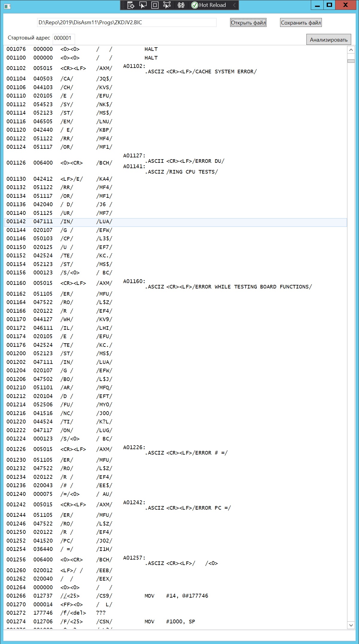Open Live Visual Tree from debug toolbar
The height and width of the screenshot is (644, 359).
131,5
